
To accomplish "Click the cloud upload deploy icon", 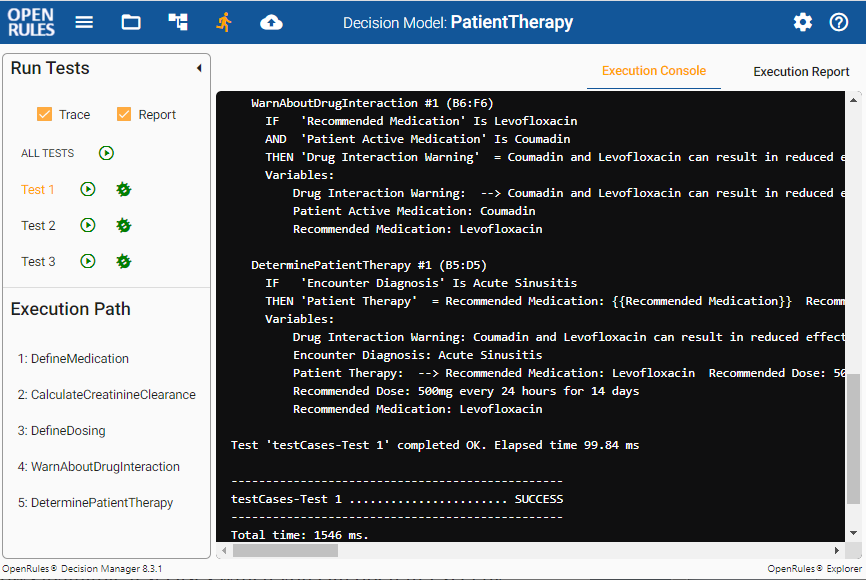I will click(x=271, y=22).
